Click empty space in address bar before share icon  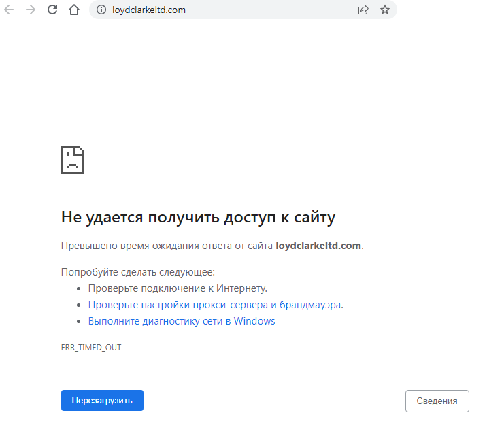tap(272, 10)
